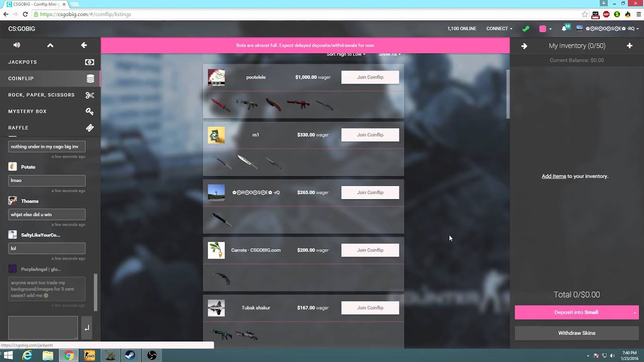Image resolution: width=644 pixels, height=362 pixels.
Task: Click the green Steam status icon
Action: pyautogui.click(x=526, y=29)
